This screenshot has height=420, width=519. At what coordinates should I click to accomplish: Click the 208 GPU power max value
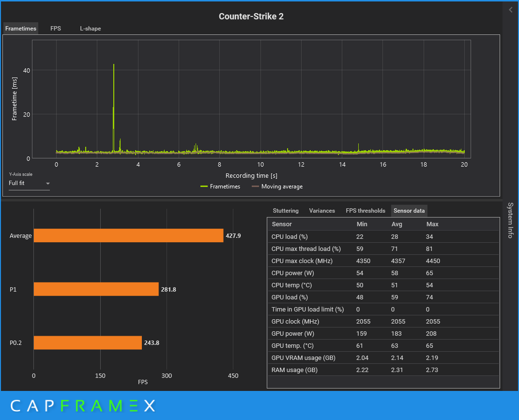[x=431, y=334]
